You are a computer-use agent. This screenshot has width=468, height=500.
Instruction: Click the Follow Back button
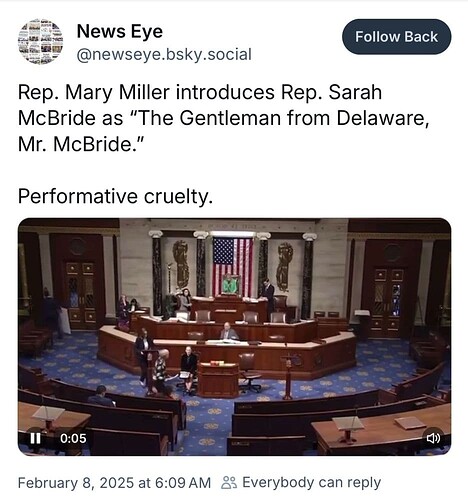[396, 37]
